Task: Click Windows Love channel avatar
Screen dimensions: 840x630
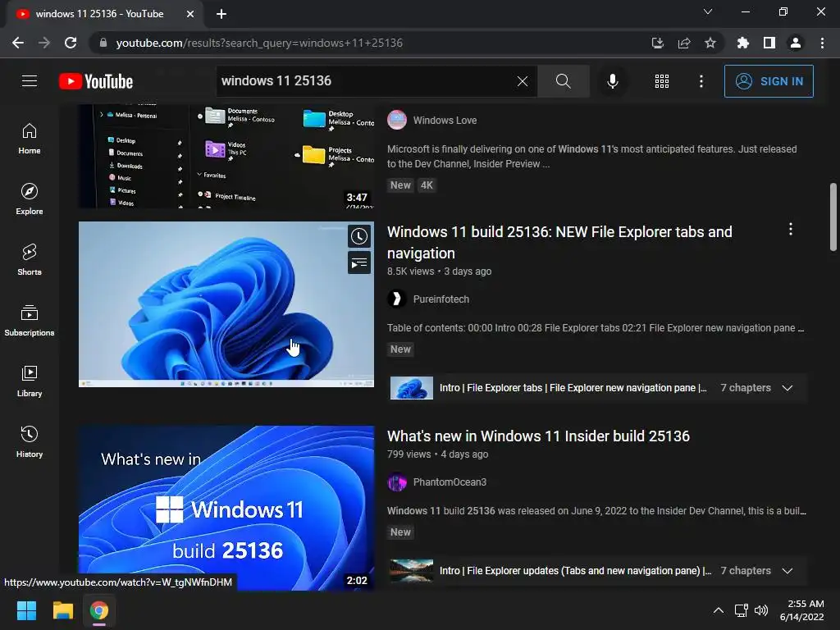Action: coord(397,120)
